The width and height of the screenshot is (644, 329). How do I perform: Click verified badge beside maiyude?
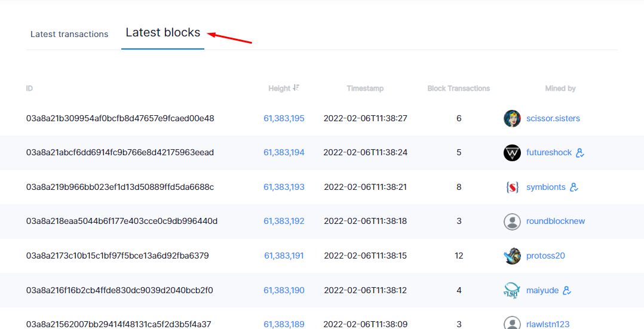(567, 290)
